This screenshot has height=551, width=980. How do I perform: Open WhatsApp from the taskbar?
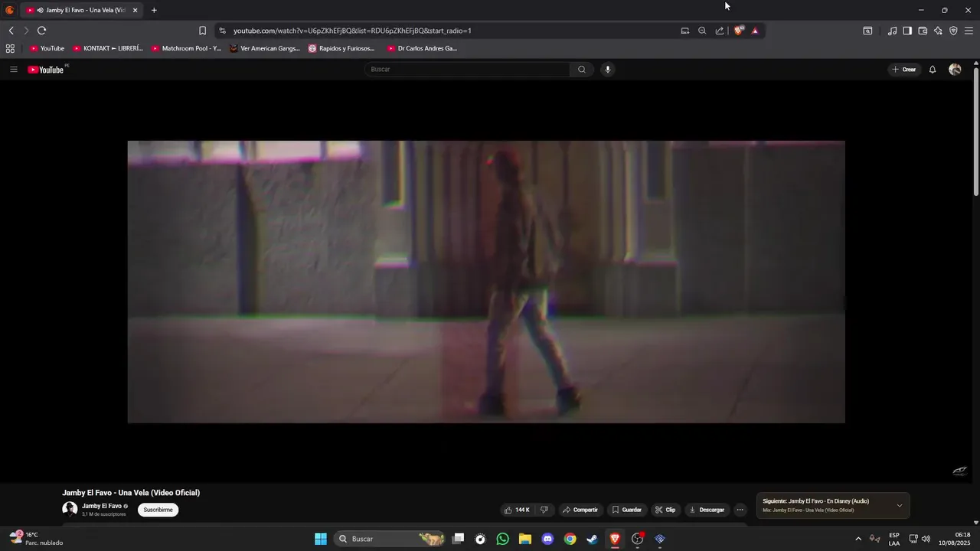pyautogui.click(x=503, y=539)
